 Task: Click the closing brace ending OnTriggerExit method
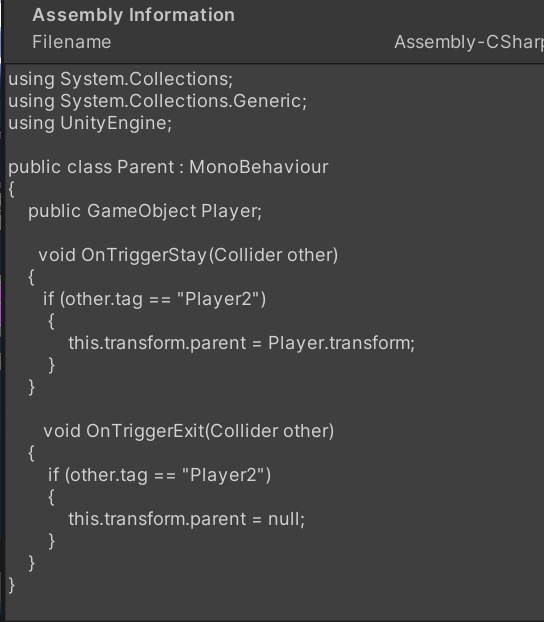click(32, 563)
